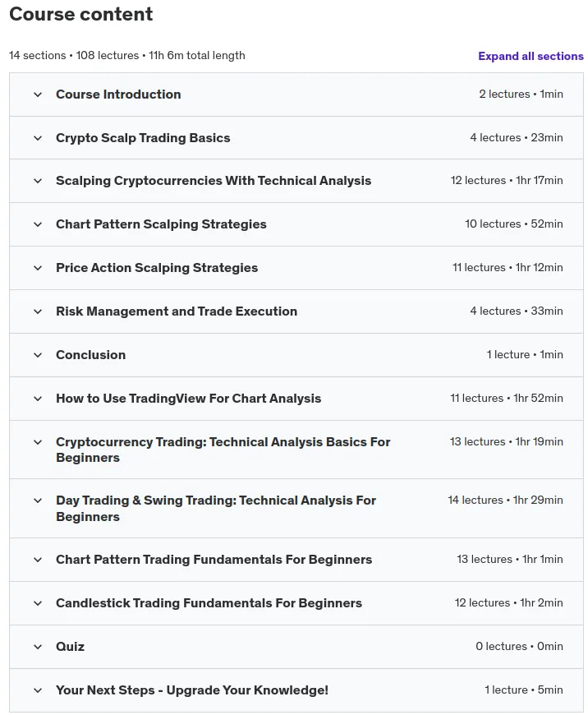Click chevron next to Chart Pattern Scalping Strategies

(x=38, y=225)
